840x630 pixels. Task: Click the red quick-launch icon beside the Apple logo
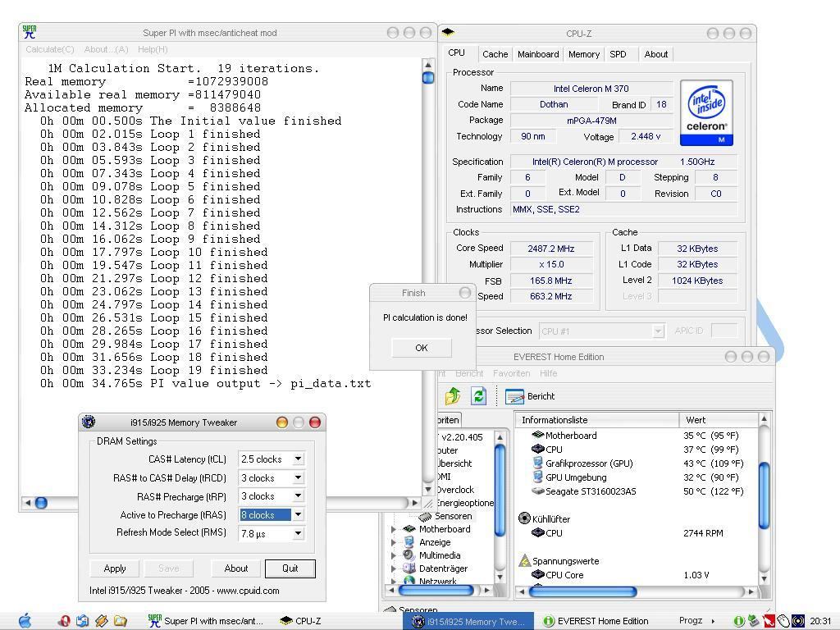click(x=64, y=621)
